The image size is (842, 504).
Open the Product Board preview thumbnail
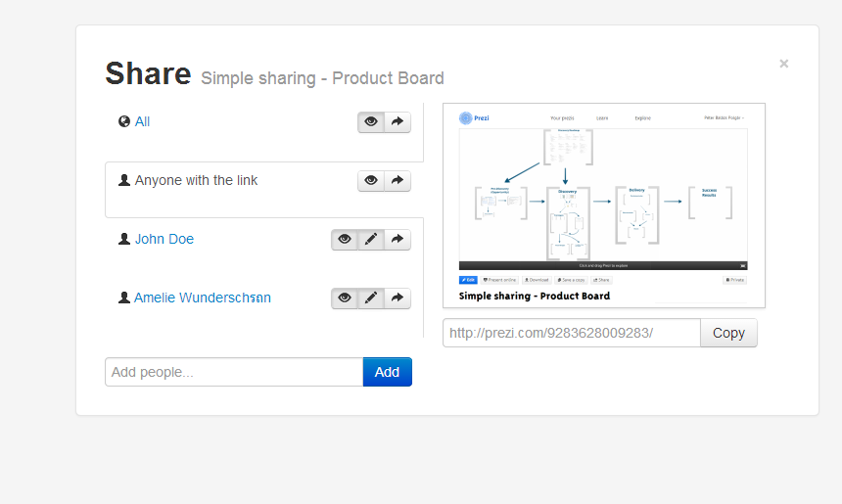tap(604, 206)
